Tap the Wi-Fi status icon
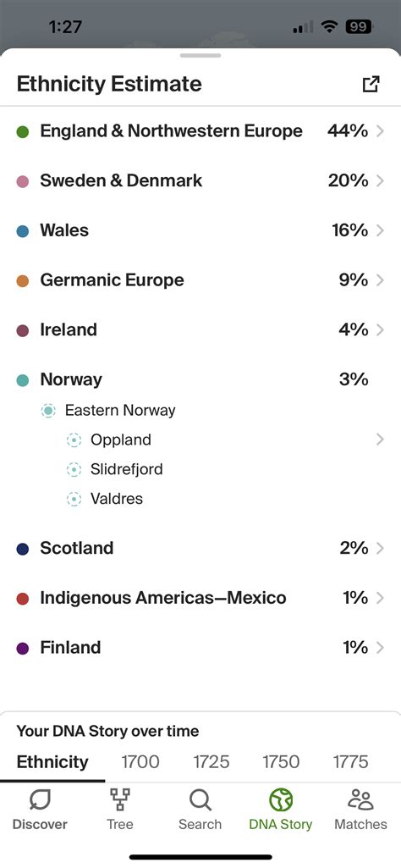 click(x=330, y=26)
